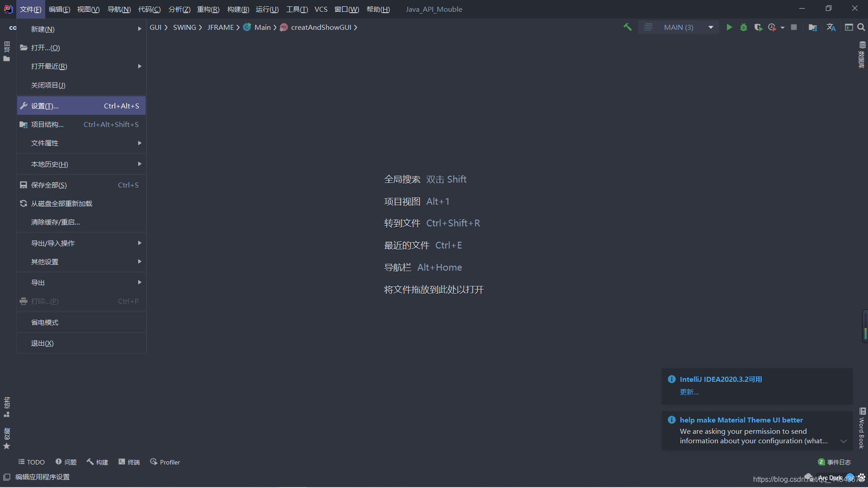868x488 pixels.
Task: Start debugging with the bug icon
Action: [x=744, y=27]
